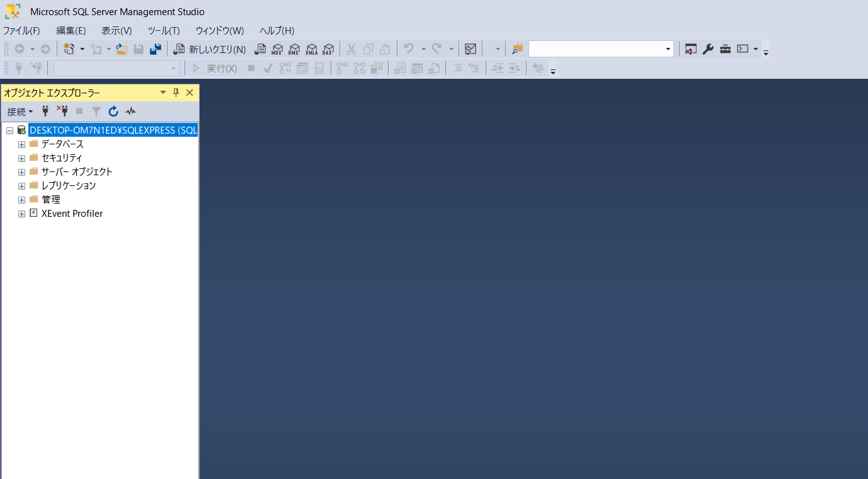This screenshot has height=479, width=868.
Task: Open ツール(T) menu
Action: (x=164, y=30)
